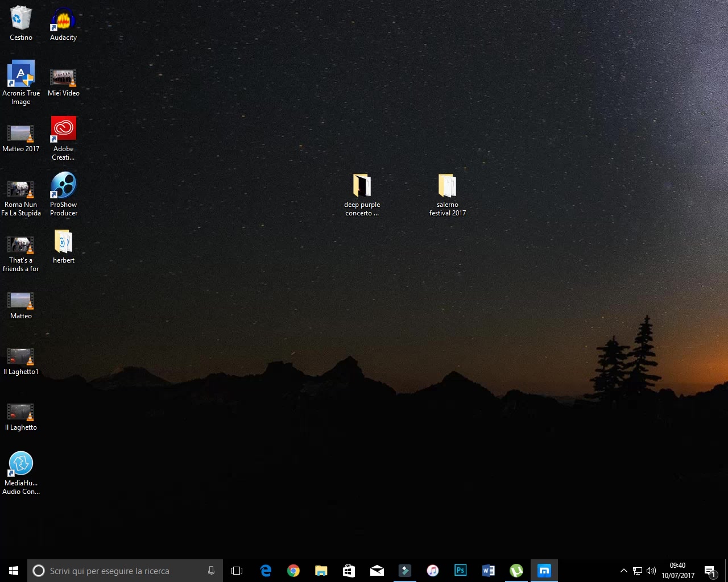Open Photoshop from the taskbar
The height and width of the screenshot is (582, 728).
coord(460,571)
